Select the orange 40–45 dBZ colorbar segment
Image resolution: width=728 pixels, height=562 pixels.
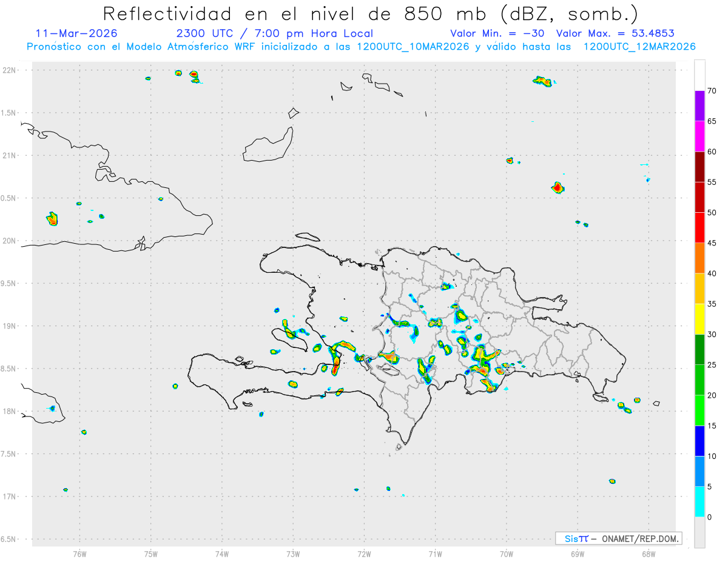pos(699,258)
